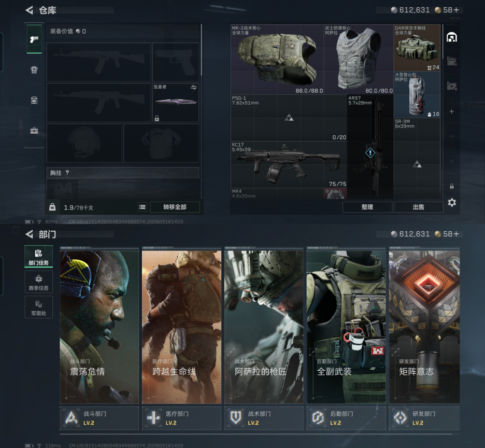Click the lock icon under the 坠星者 knife

tap(157, 118)
